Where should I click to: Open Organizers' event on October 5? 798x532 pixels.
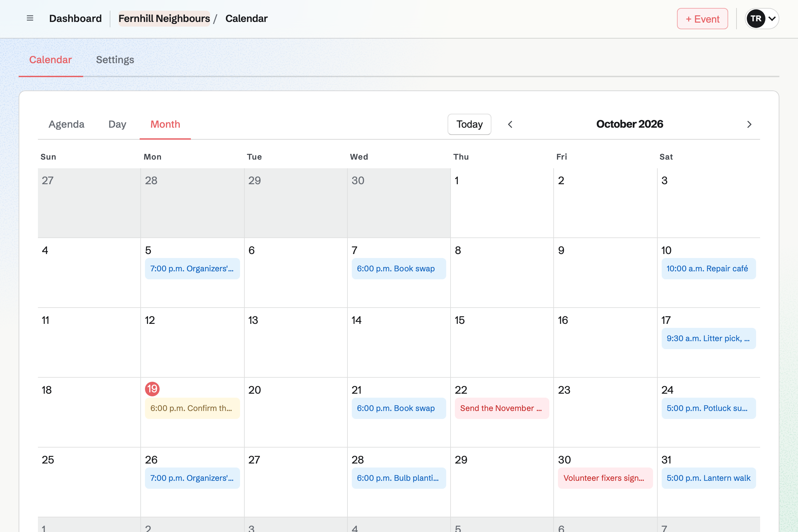click(193, 269)
